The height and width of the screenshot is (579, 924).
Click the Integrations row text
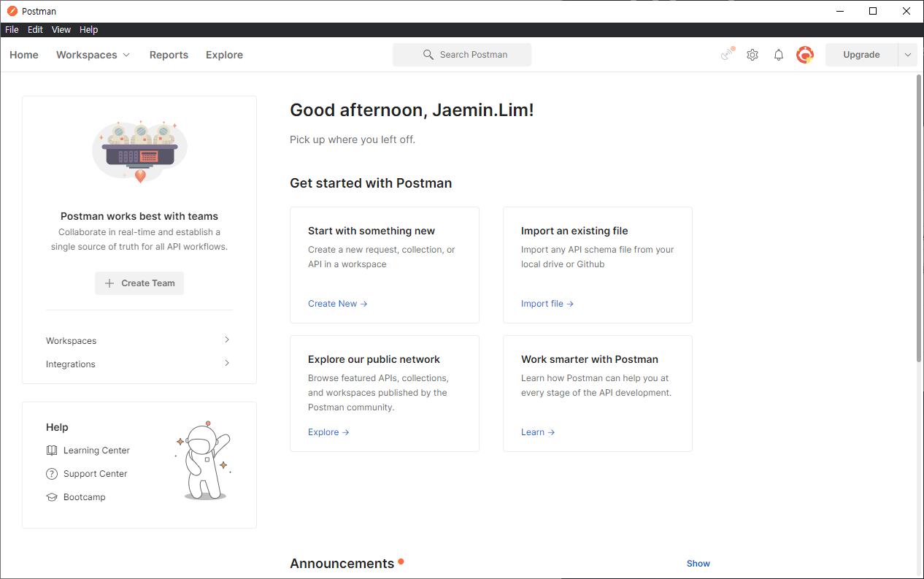coord(71,364)
